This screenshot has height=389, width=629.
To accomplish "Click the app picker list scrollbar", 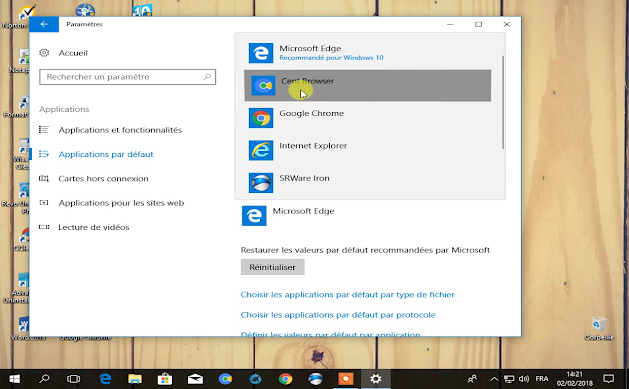I will point(503,103).
